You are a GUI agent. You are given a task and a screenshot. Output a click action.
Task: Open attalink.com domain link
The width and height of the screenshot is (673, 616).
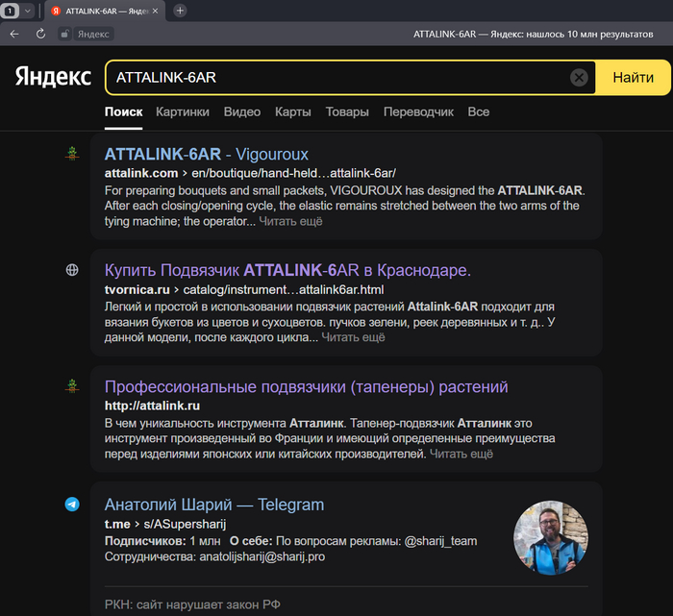pos(141,173)
